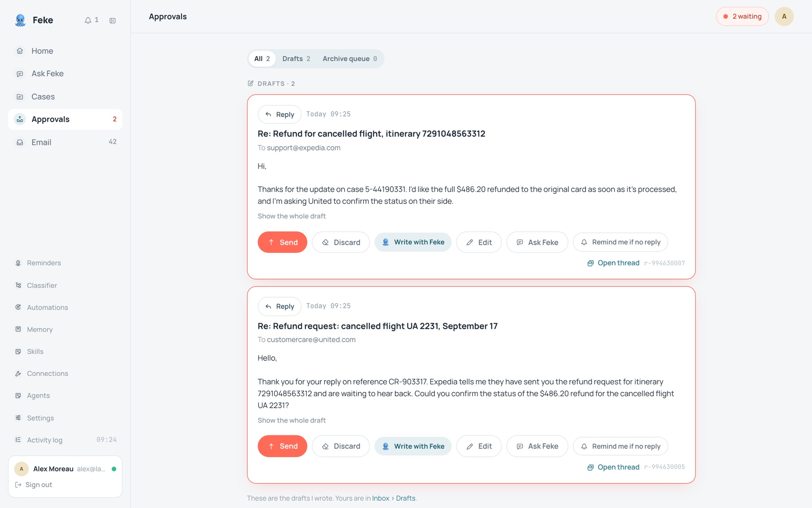The height and width of the screenshot is (508, 812).
Task: Click Sign out
Action: (34, 485)
